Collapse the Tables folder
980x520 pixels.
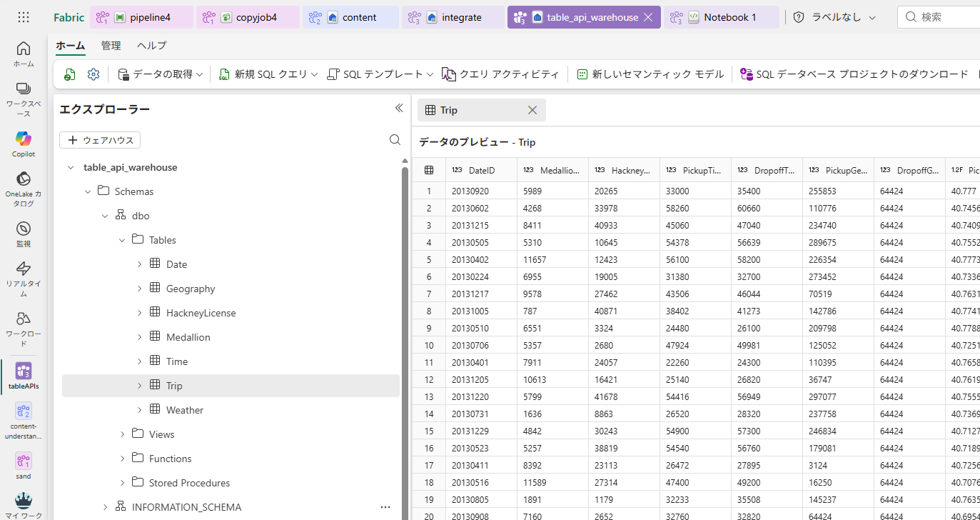[x=121, y=240]
